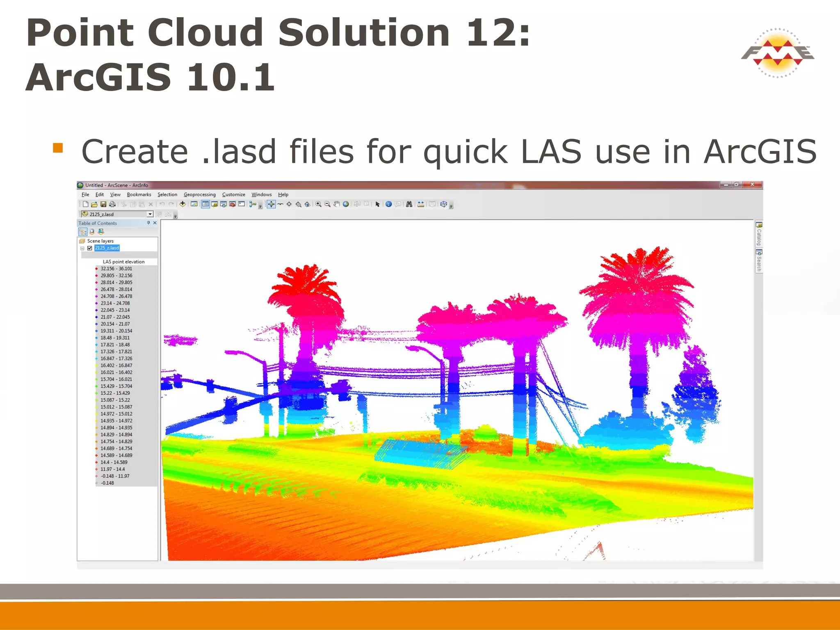Image resolution: width=840 pixels, height=630 pixels.
Task: Select the Zoom In magnifier tool
Action: coord(318,204)
